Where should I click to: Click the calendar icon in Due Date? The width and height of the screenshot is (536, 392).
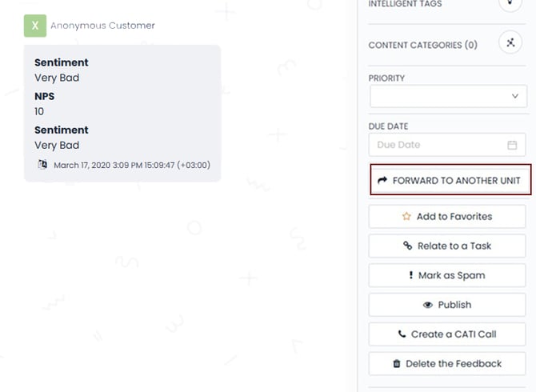click(x=512, y=145)
